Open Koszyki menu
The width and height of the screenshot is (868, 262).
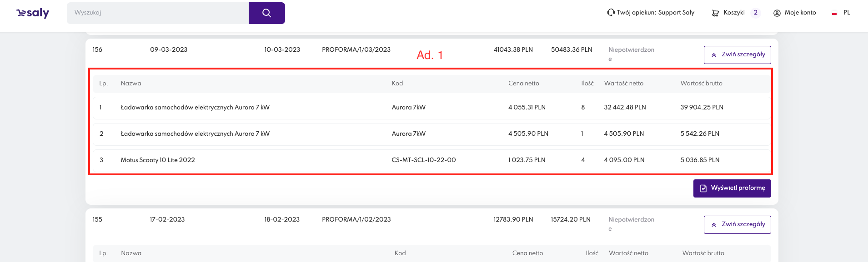pyautogui.click(x=734, y=13)
